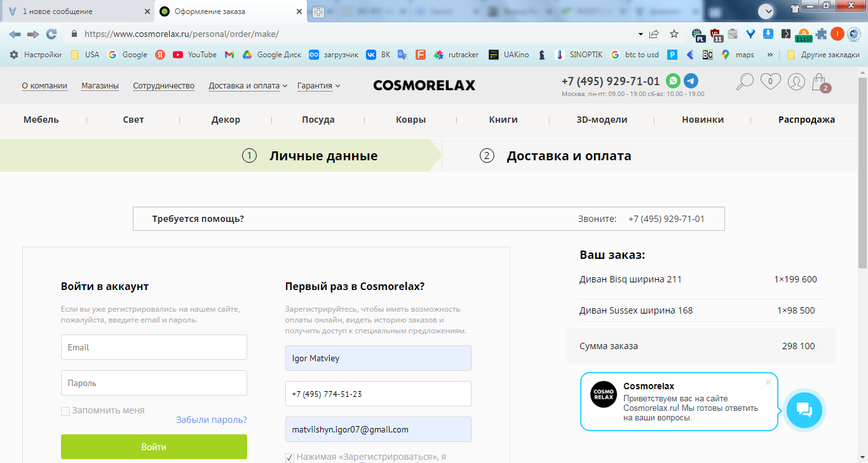868x463 pixels.
Task: Show hidden bookmarks via double chevron
Action: [x=770, y=55]
